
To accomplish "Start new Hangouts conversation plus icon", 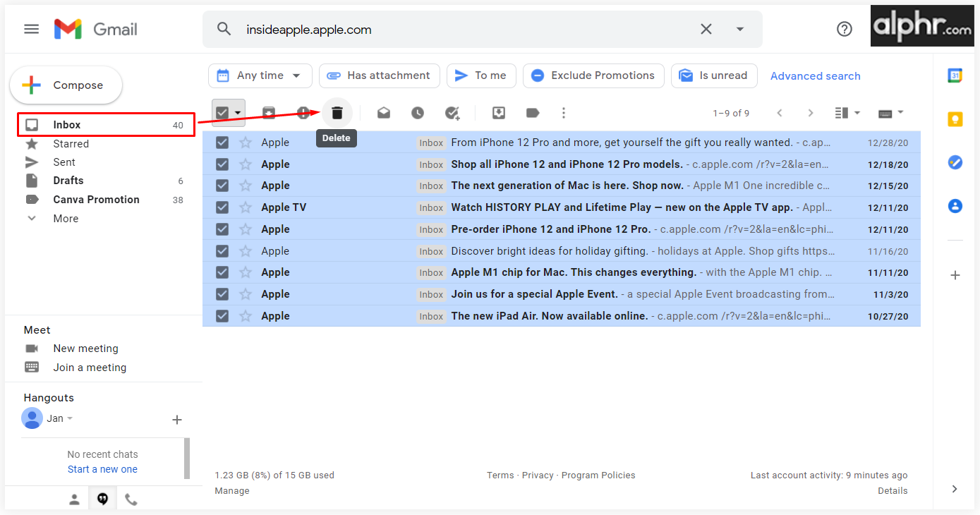I will [x=177, y=420].
